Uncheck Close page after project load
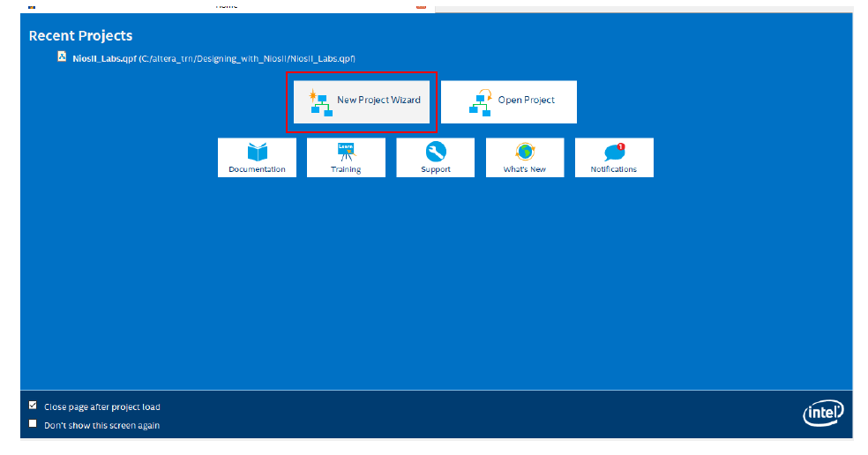The image size is (868, 455). [x=33, y=406]
